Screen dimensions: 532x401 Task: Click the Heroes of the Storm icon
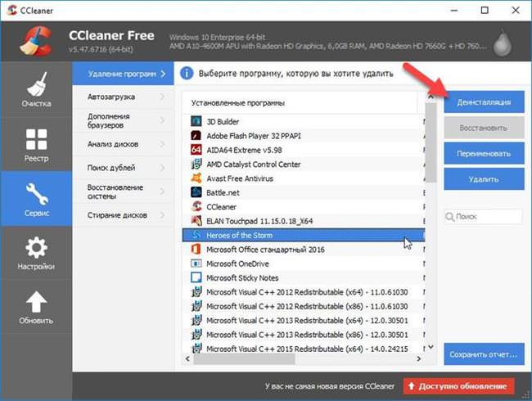coord(196,235)
